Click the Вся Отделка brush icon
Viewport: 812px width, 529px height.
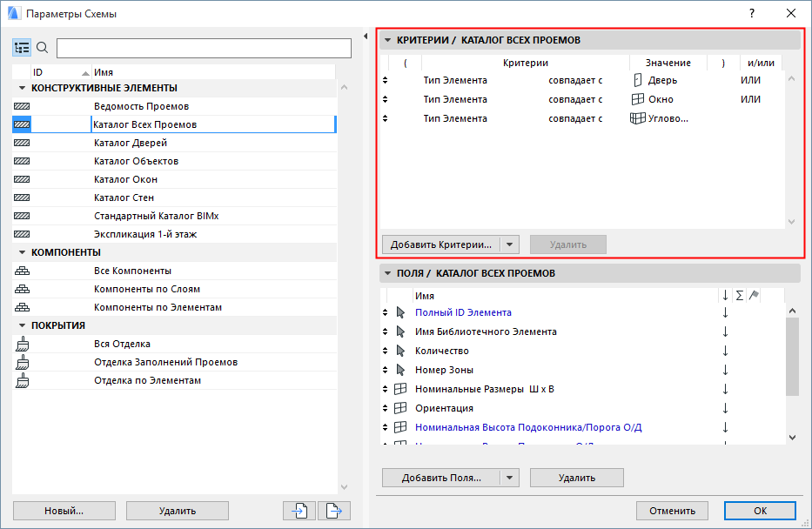(x=23, y=344)
